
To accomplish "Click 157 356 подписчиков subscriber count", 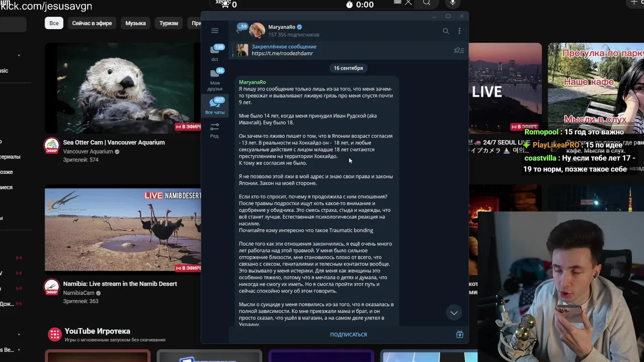I will pyautogui.click(x=294, y=35).
